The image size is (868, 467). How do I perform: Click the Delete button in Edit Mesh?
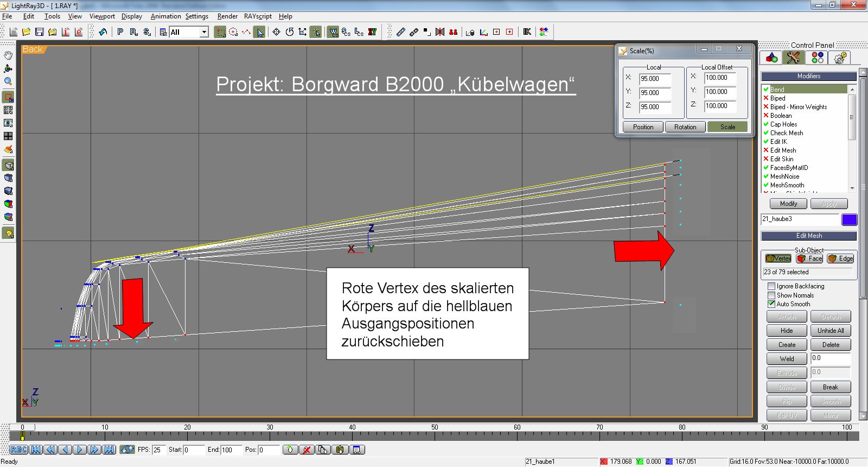point(831,345)
